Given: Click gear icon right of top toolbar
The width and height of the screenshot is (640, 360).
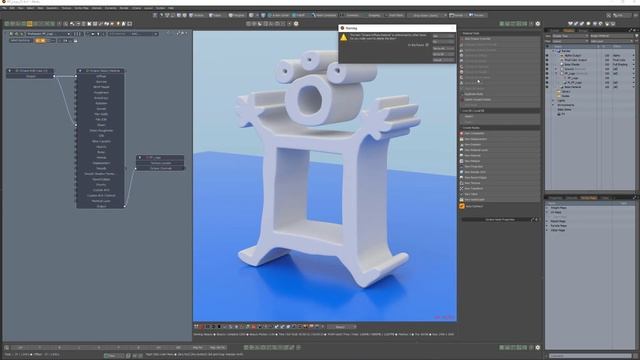Looking at the screenshot, I should [538, 24].
